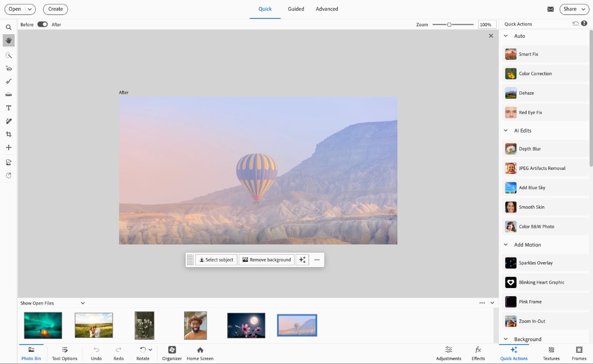Viewport: 593px width, 364px height.
Task: Select the Type text tool
Action: [8, 108]
